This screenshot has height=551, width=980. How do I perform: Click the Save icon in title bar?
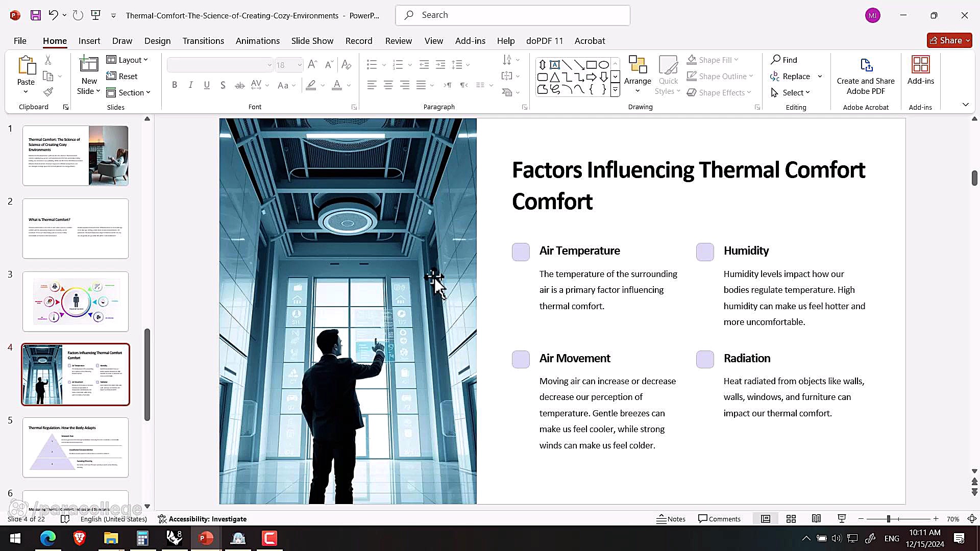coord(35,15)
